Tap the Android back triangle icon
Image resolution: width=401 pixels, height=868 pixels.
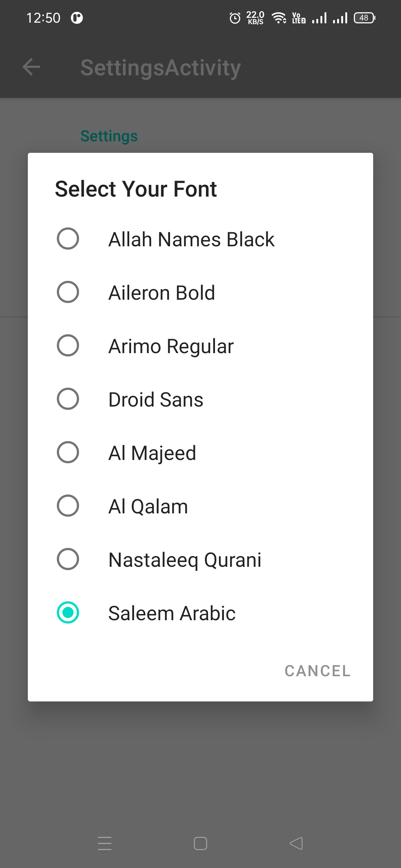click(x=296, y=844)
